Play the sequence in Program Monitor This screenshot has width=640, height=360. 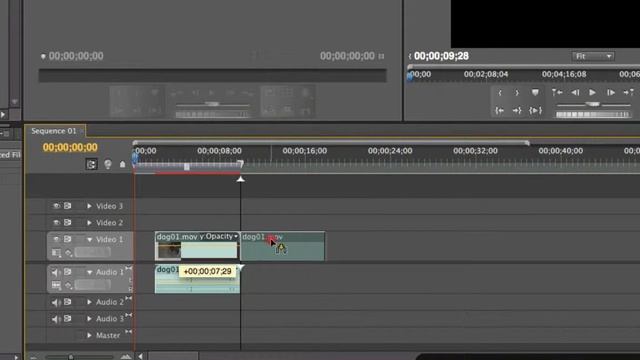592,93
